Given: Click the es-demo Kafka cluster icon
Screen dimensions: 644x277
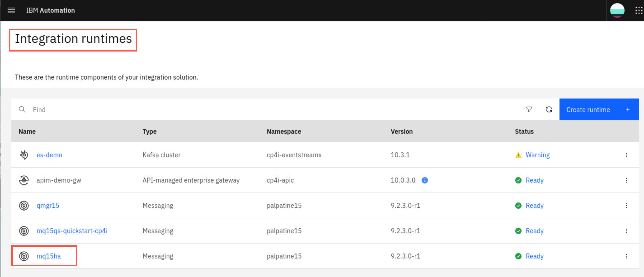Looking at the screenshot, I should click(x=24, y=155).
